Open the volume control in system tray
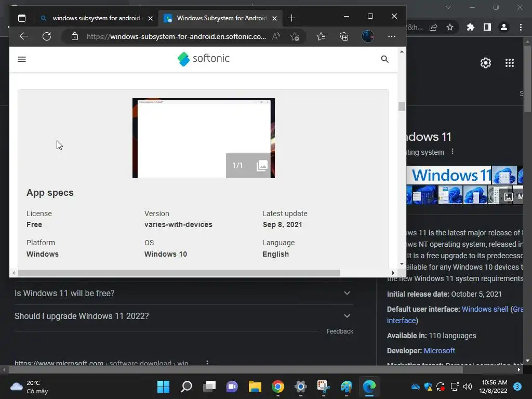The height and width of the screenshot is (399, 532). [468, 387]
